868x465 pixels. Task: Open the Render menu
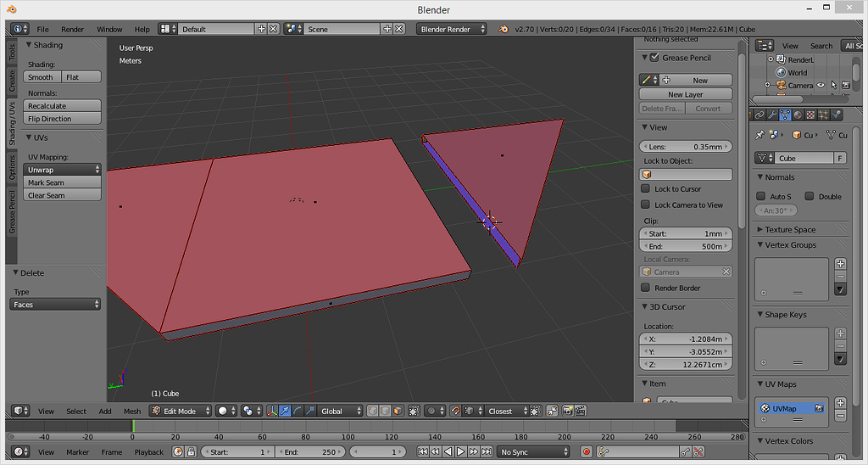73,30
